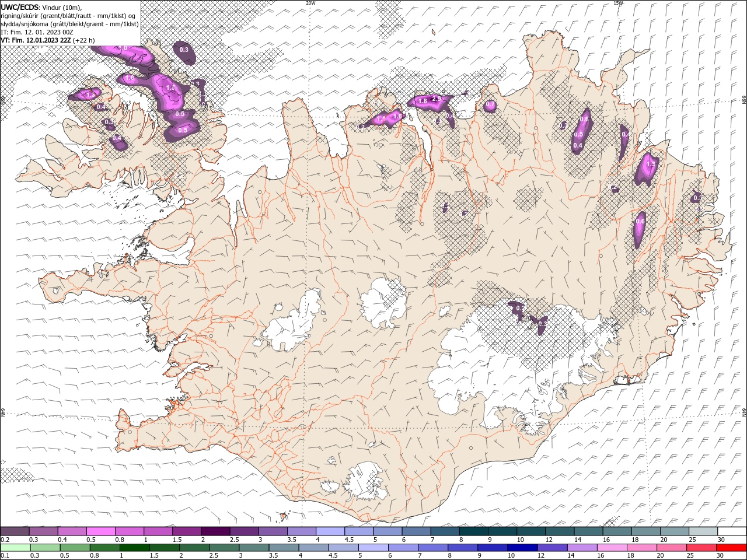Click the bottom legend number '0.1'
The width and height of the screenshot is (747, 560).
click(5, 555)
